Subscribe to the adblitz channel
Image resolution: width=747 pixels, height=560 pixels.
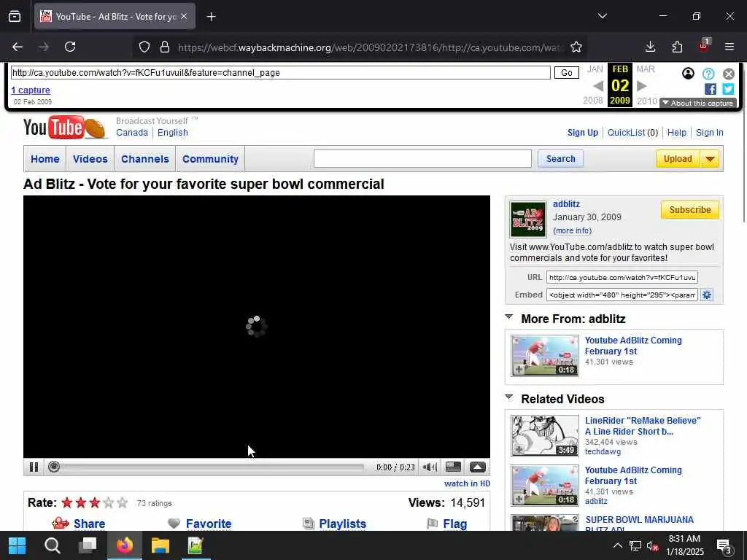point(690,210)
